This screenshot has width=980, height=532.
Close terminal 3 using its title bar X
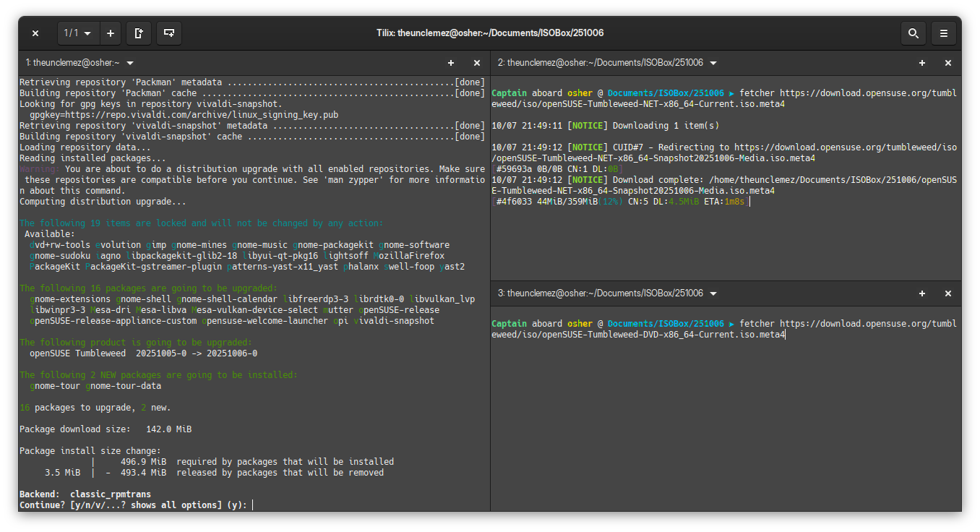tap(948, 293)
